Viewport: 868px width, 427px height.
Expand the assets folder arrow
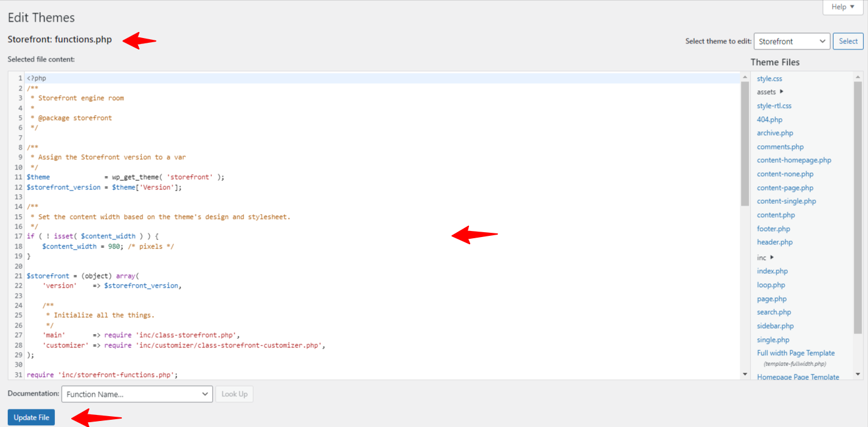pos(782,92)
